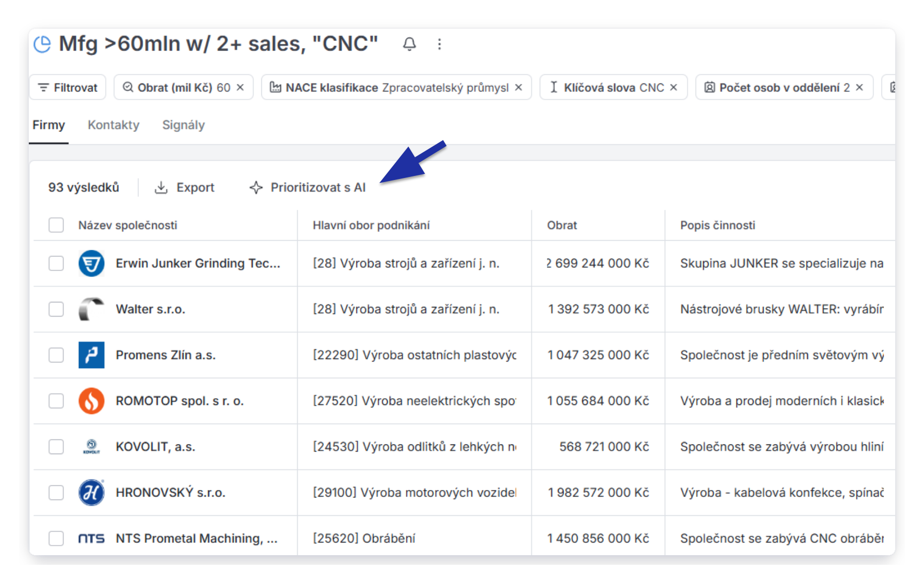924x584 pixels.
Task: Click the Popis činnosti column header
Action: pyautogui.click(x=717, y=225)
